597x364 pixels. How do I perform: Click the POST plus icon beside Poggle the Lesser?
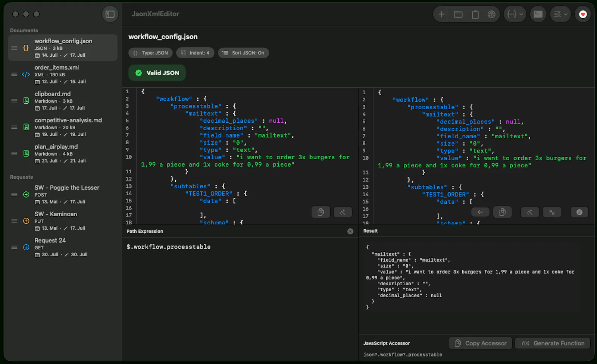pos(26,194)
